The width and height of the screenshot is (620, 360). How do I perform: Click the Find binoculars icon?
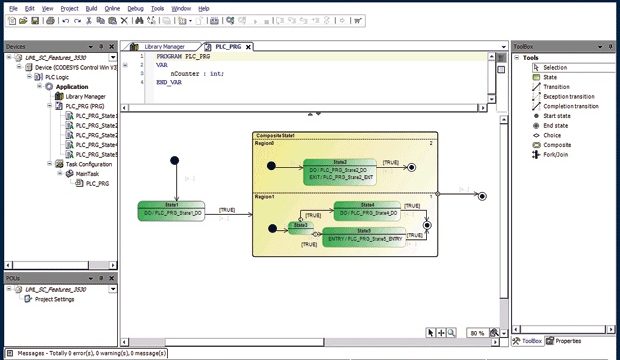[x=139, y=21]
